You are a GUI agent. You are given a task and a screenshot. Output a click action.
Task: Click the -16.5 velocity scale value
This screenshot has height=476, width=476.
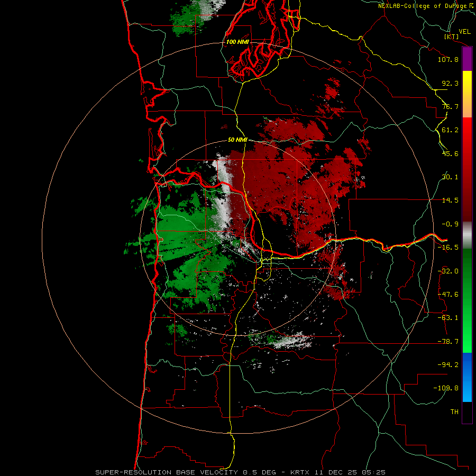[x=448, y=248]
